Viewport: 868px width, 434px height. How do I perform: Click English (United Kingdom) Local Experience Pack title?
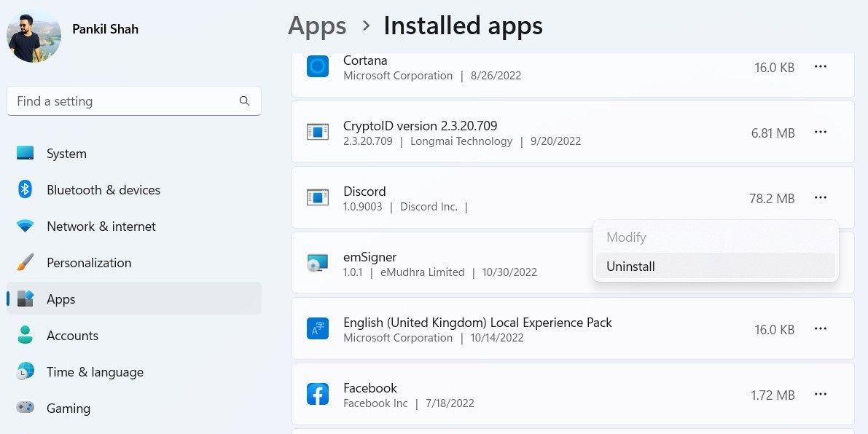(478, 323)
